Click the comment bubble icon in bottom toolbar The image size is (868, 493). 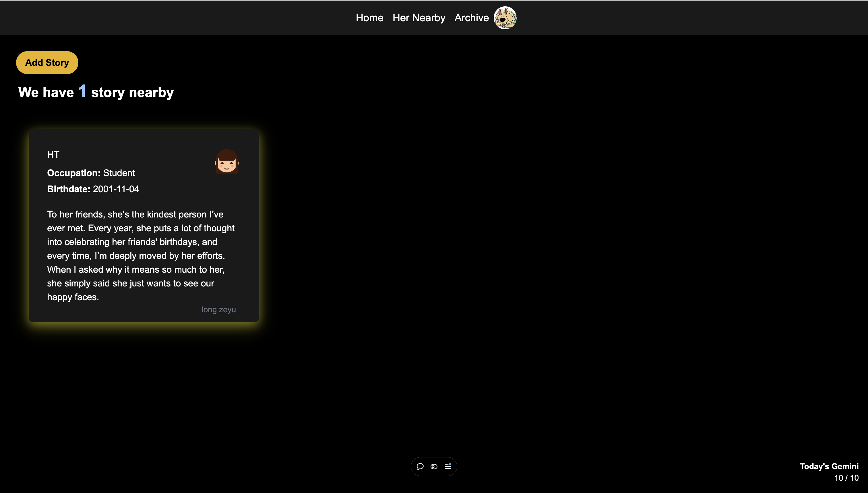pyautogui.click(x=420, y=467)
